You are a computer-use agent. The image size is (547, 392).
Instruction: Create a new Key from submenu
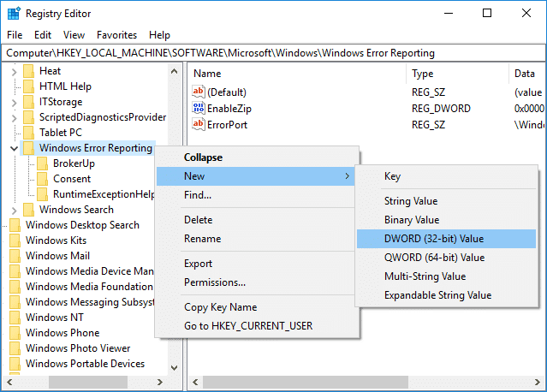[447, 176]
